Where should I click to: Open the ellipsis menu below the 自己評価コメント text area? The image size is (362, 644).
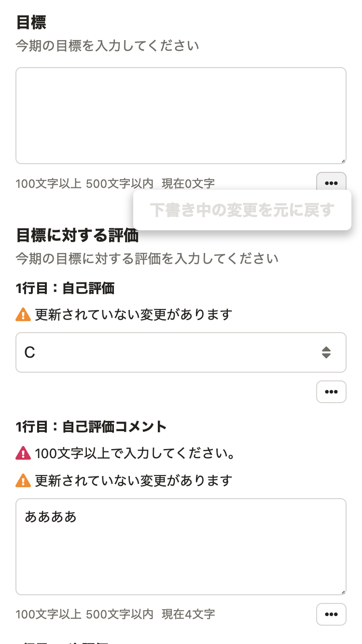331,614
